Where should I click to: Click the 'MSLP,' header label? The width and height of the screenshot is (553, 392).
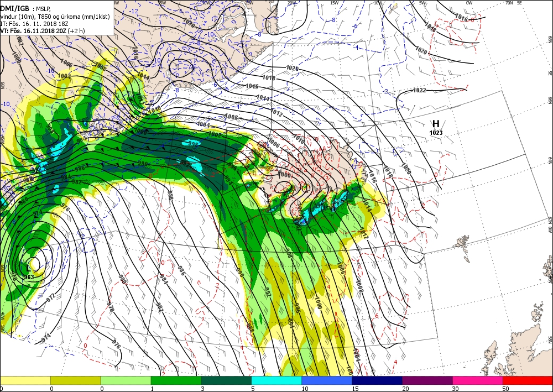(x=43, y=9)
